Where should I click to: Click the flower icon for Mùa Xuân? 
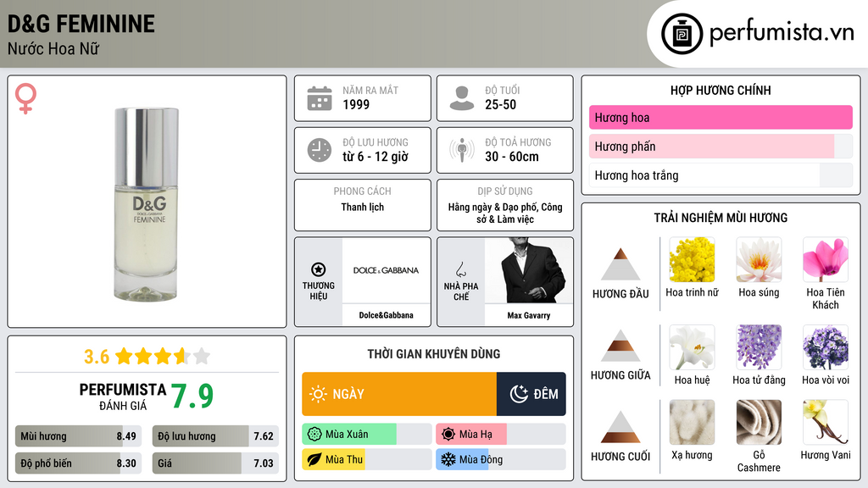(x=314, y=435)
